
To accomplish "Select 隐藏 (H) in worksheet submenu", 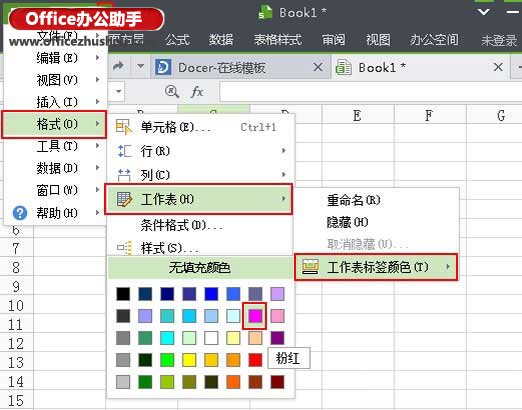I will point(347,222).
